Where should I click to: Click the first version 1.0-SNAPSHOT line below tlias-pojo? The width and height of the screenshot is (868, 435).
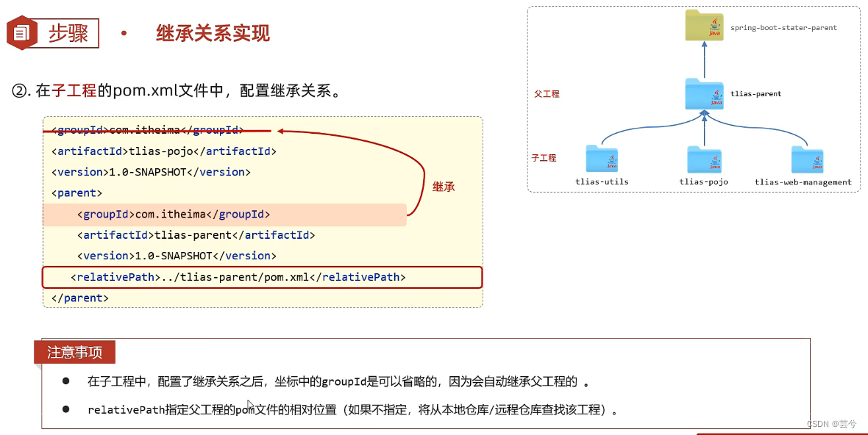click(151, 172)
